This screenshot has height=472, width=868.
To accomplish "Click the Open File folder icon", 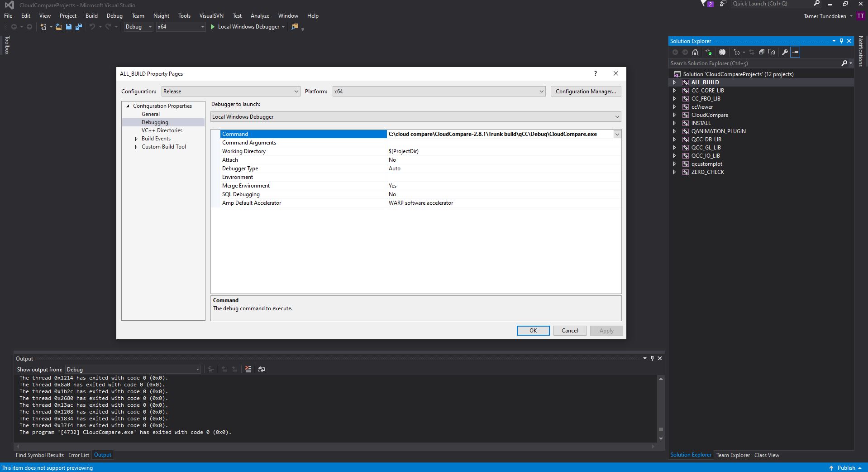I will (59, 27).
